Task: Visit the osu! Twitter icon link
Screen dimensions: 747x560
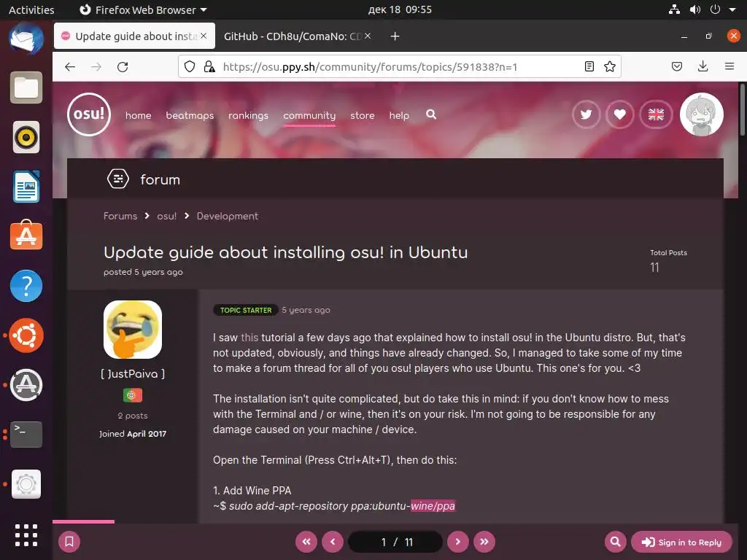Action: point(586,114)
